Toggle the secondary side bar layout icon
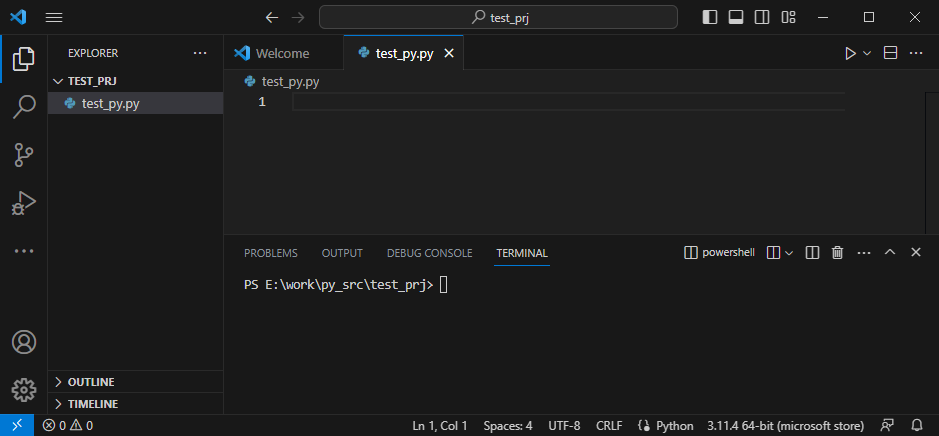Image resolution: width=939 pixels, height=436 pixels. pyautogui.click(x=762, y=17)
